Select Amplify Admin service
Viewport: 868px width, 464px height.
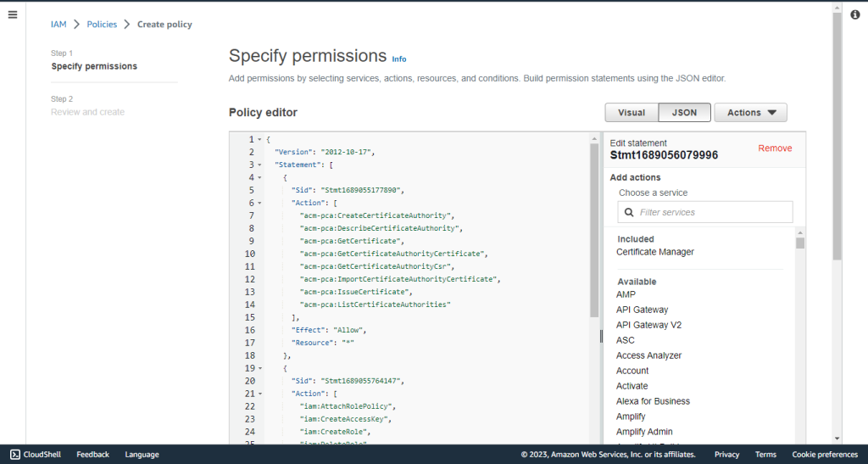pyautogui.click(x=644, y=432)
